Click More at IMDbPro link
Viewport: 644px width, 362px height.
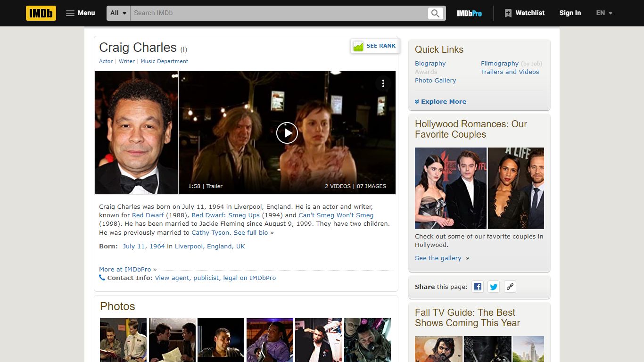pos(125,269)
